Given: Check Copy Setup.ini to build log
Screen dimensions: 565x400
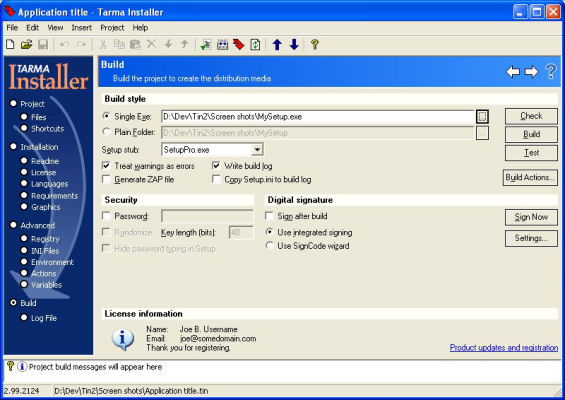Looking at the screenshot, I should (x=216, y=179).
